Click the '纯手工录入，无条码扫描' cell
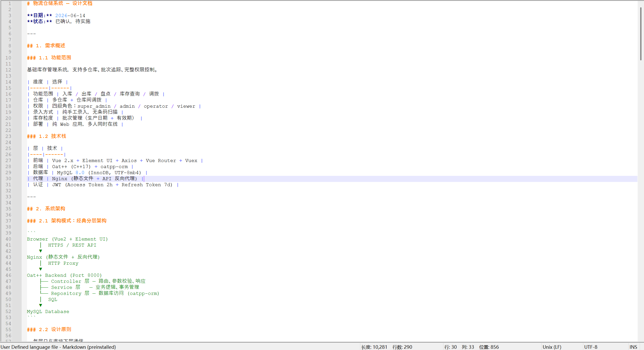The image size is (644, 350). click(x=90, y=112)
